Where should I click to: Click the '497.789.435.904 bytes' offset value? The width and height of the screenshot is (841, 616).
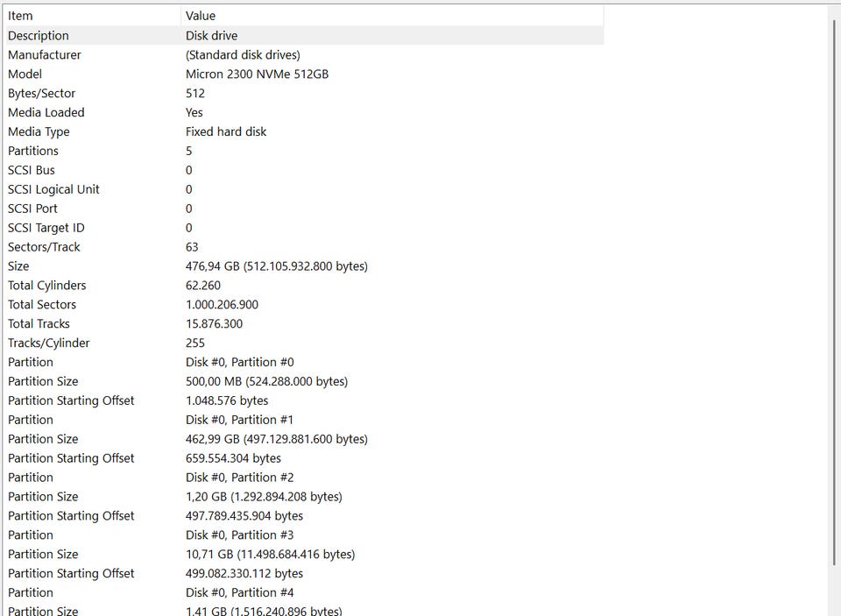click(x=244, y=516)
